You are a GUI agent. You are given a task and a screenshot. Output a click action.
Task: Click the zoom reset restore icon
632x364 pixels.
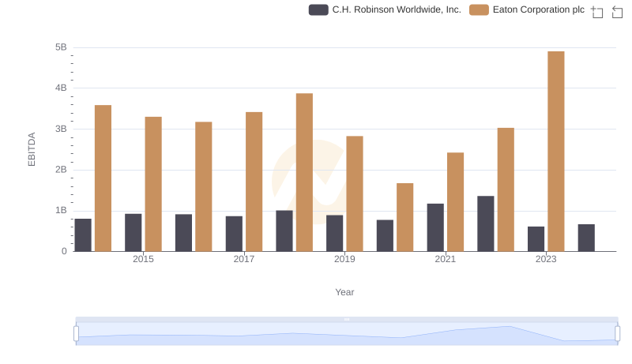coord(617,12)
